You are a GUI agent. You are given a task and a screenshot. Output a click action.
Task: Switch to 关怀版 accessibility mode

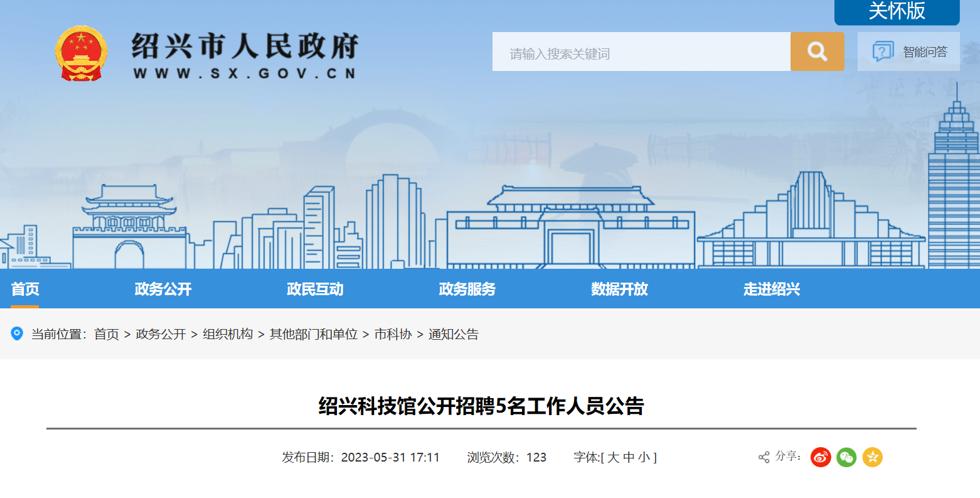(897, 11)
